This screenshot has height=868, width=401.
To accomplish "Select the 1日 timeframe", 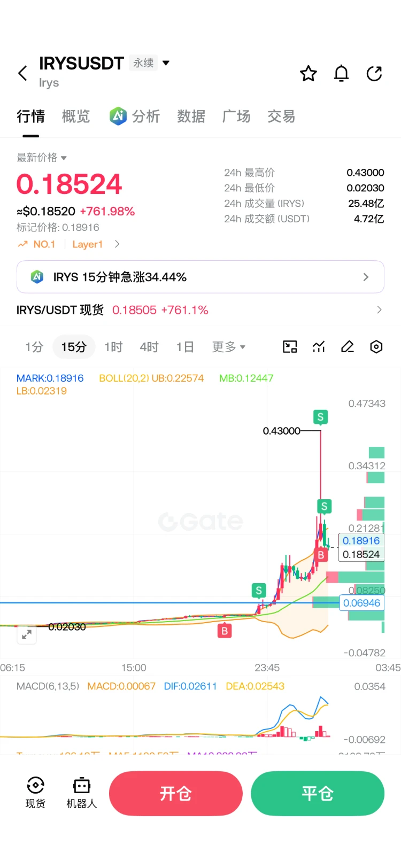I will (185, 347).
